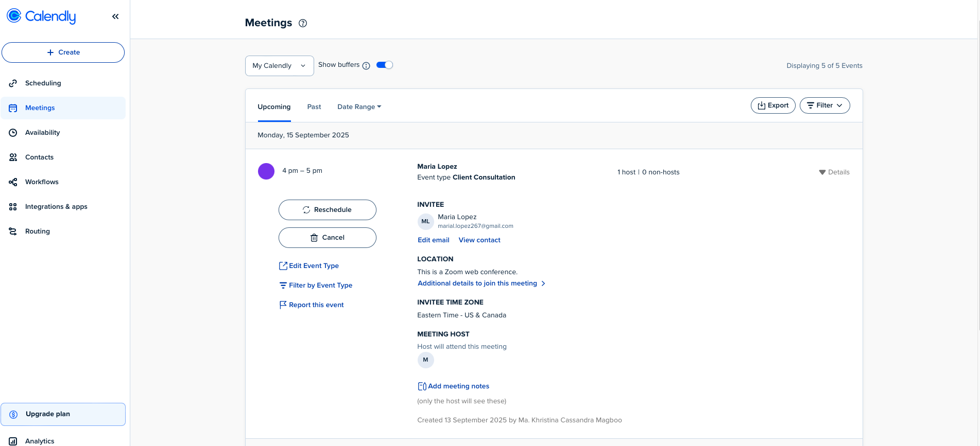Open the Filter dropdown menu

pos(824,105)
